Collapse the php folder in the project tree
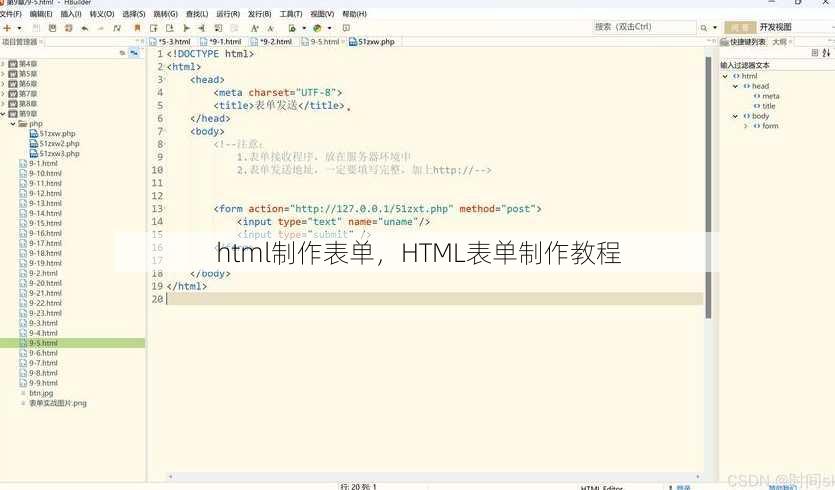This screenshot has height=490, width=835. tap(13, 124)
